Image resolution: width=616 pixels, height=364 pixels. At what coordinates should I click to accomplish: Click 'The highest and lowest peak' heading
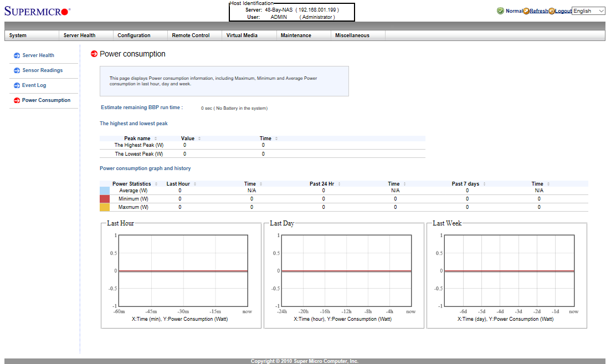134,124
